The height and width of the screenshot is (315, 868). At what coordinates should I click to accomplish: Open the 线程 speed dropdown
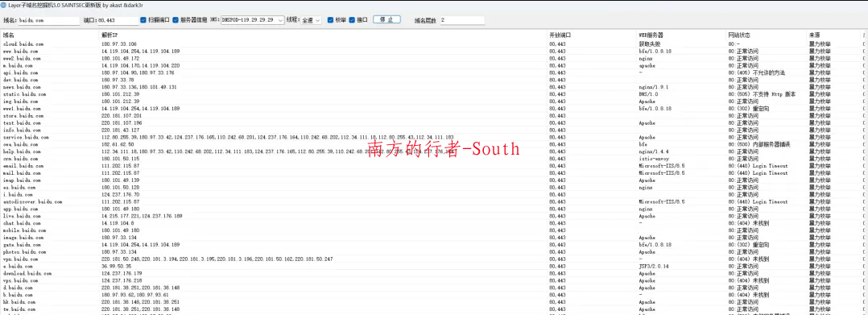311,20
